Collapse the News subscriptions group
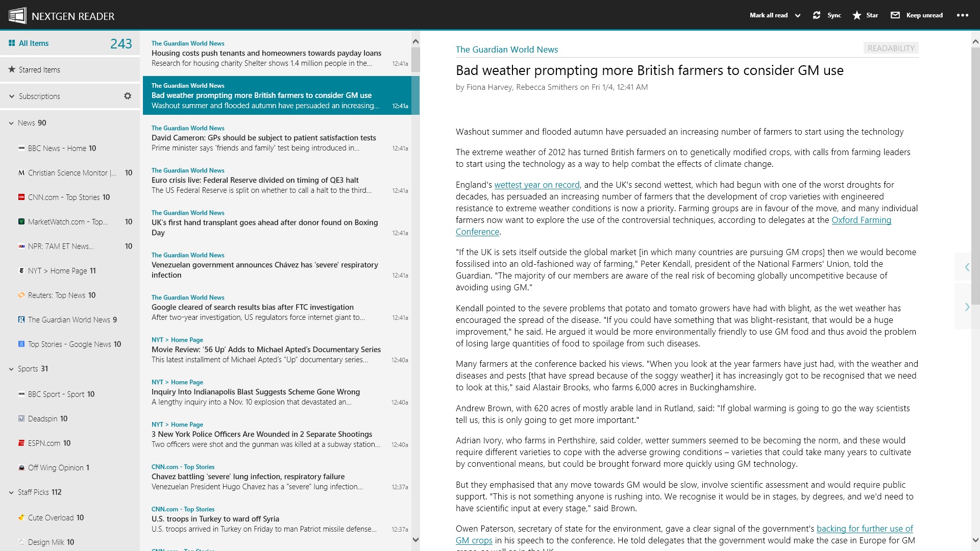The image size is (980, 551). point(10,122)
